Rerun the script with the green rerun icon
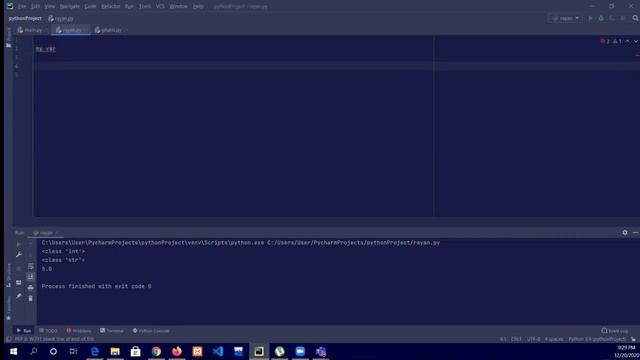The height and width of the screenshot is (360, 640). [x=19, y=244]
